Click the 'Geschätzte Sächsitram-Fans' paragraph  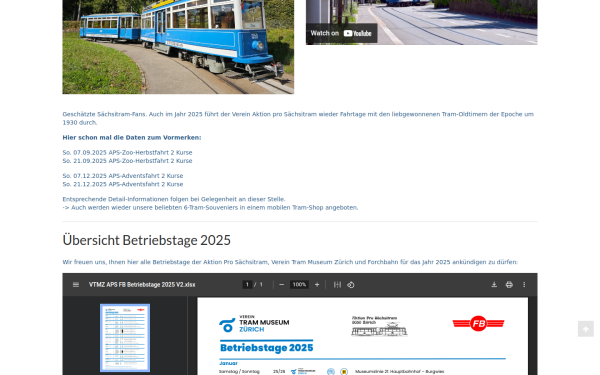(x=298, y=118)
